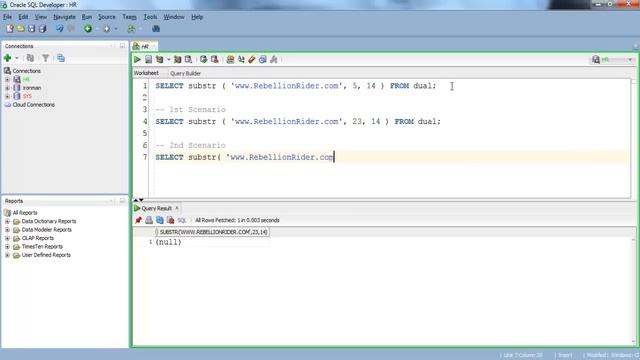
Task: Click the Open folder icon in main toolbar
Action: coord(20,29)
